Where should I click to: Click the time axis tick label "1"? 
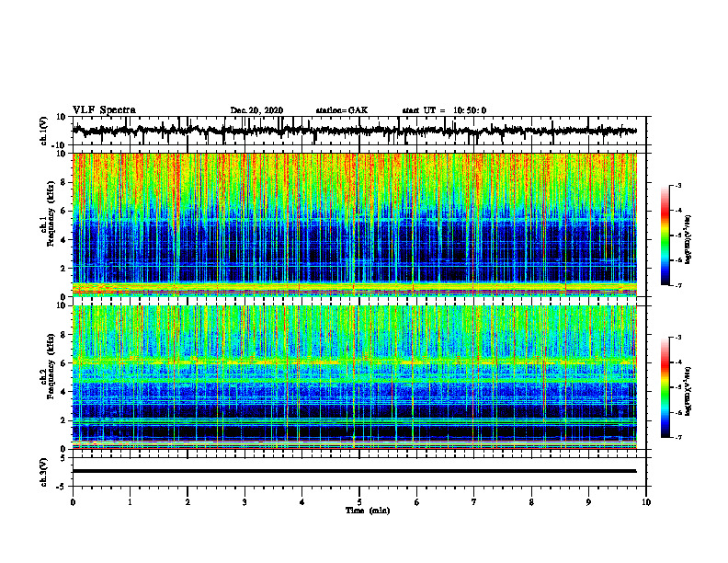130,502
